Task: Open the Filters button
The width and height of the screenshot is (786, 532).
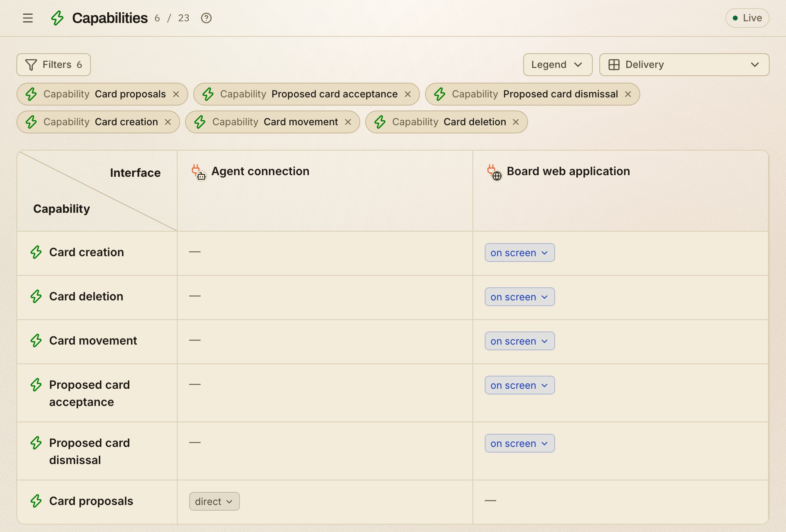Action: coord(54,65)
